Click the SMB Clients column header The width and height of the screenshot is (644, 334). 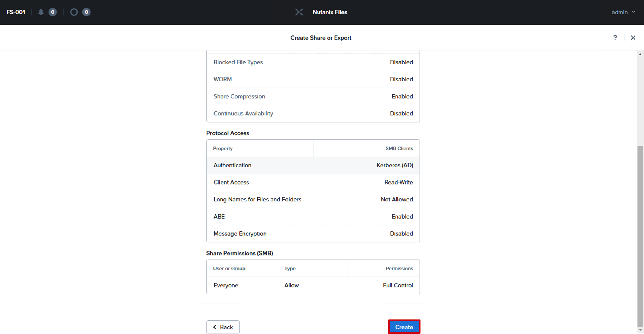(399, 148)
